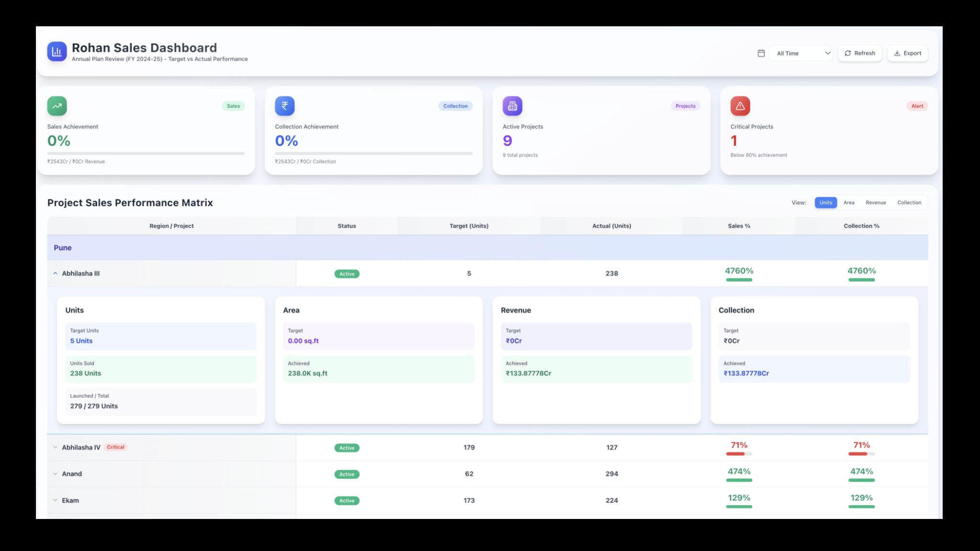Image resolution: width=980 pixels, height=551 pixels.
Task: Expand the Anand project row
Action: pos(56,474)
